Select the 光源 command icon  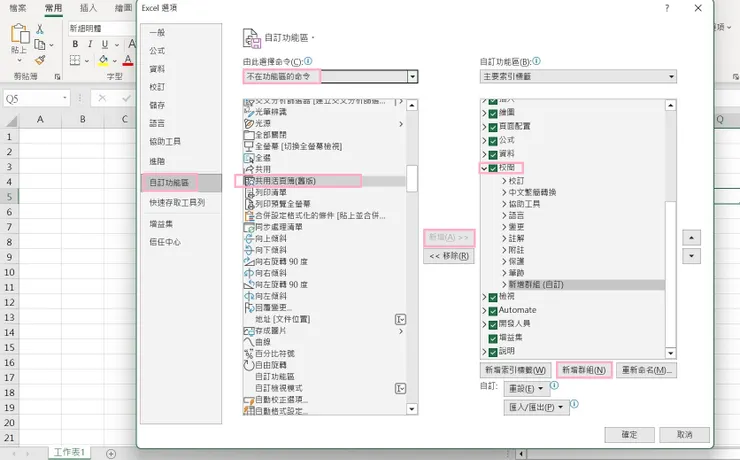[x=249, y=124]
